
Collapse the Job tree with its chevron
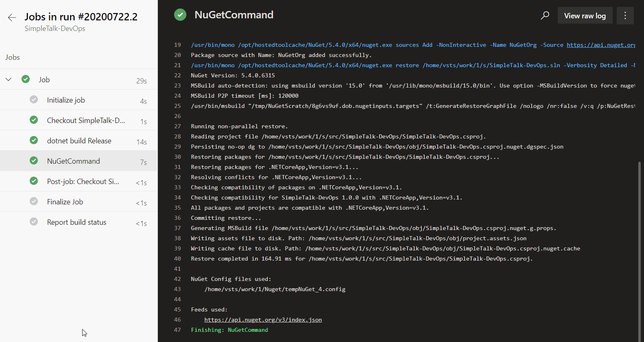click(x=9, y=79)
